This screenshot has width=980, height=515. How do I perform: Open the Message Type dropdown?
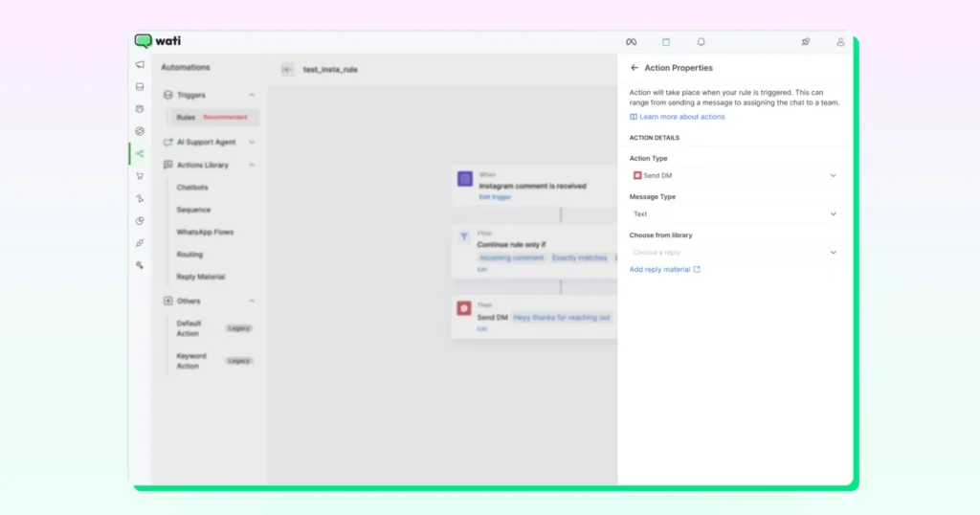click(x=733, y=214)
